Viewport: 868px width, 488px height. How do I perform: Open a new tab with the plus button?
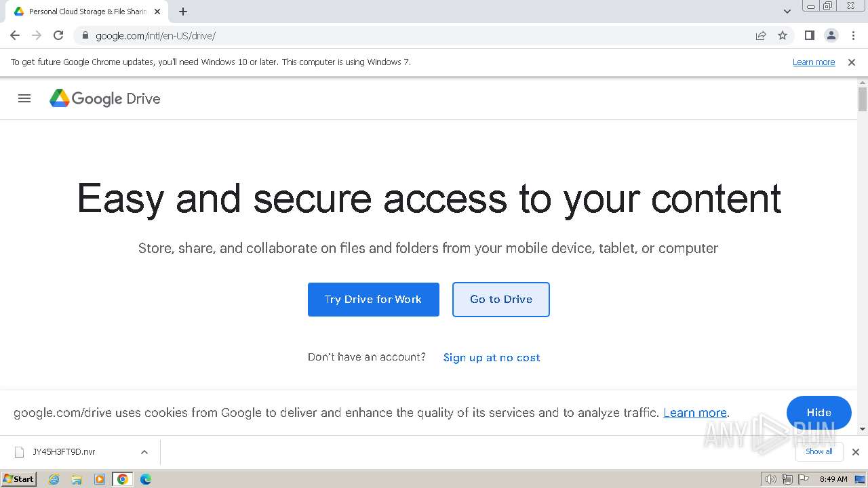click(x=183, y=12)
